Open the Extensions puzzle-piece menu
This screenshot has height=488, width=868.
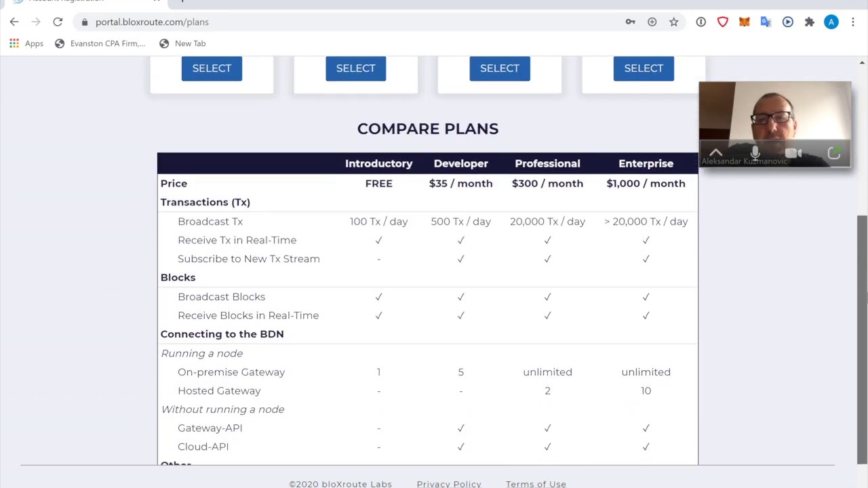810,22
